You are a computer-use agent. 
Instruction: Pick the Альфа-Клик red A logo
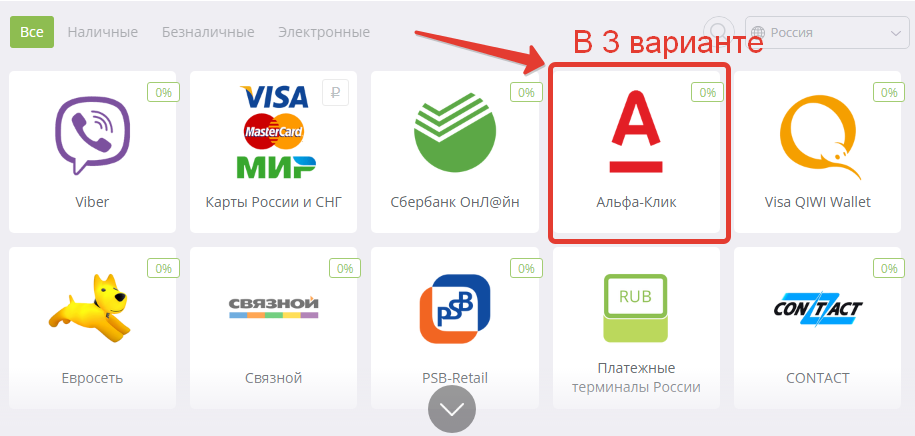(635, 132)
